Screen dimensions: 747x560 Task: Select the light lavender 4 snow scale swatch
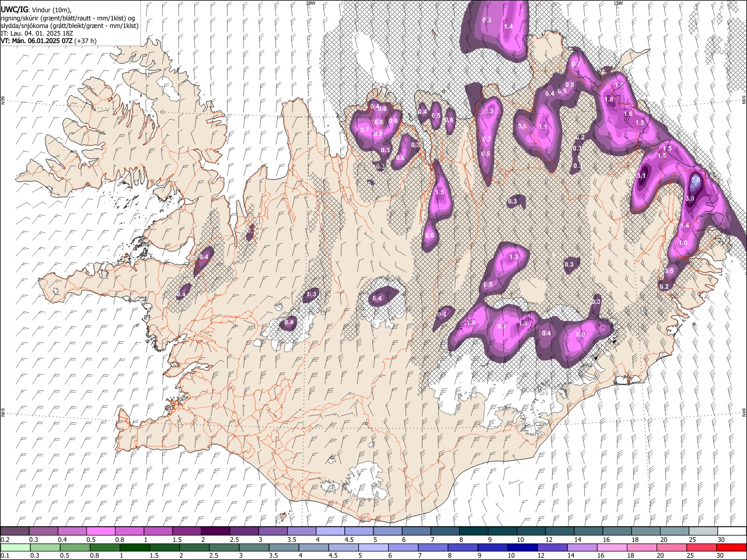tap(330, 531)
